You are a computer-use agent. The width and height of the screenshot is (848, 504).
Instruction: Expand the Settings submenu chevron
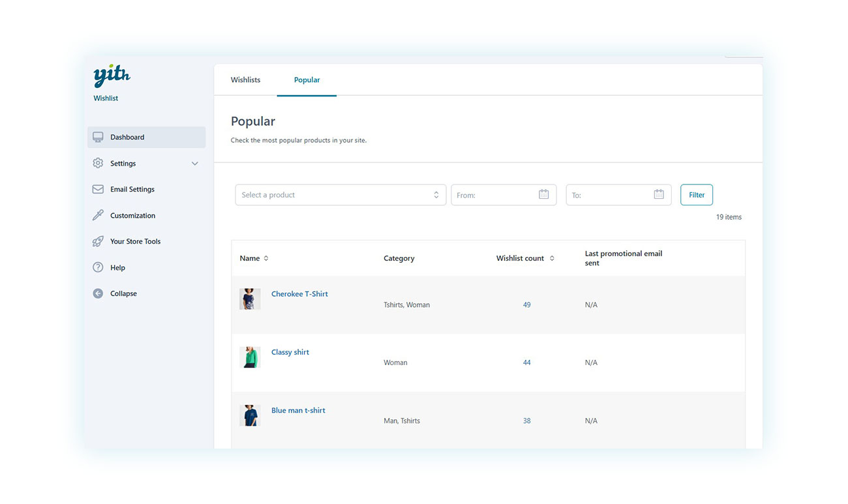[194, 164]
